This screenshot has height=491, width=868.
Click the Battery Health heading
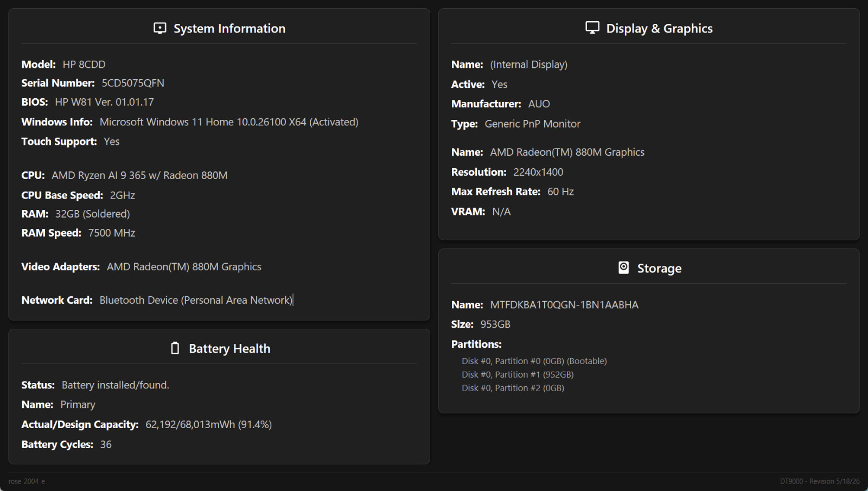click(x=229, y=348)
